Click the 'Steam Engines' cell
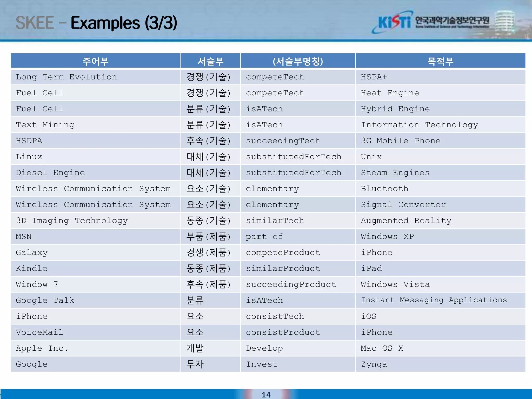The height and width of the screenshot is (399, 532). [440, 173]
